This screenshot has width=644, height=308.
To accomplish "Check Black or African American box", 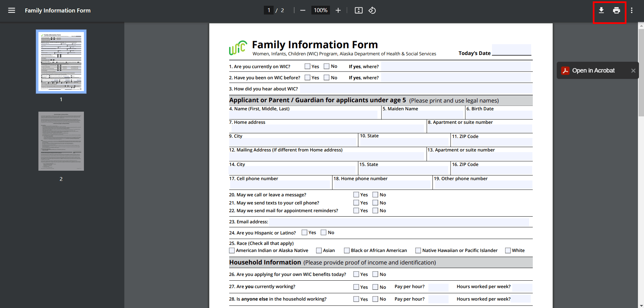I will (x=347, y=250).
